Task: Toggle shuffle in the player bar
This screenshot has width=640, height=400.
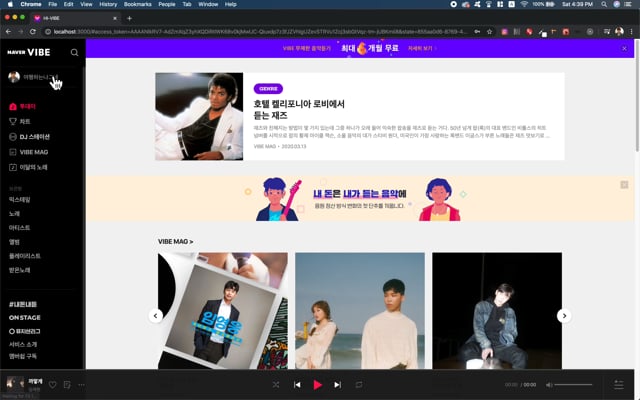Action: tap(276, 384)
